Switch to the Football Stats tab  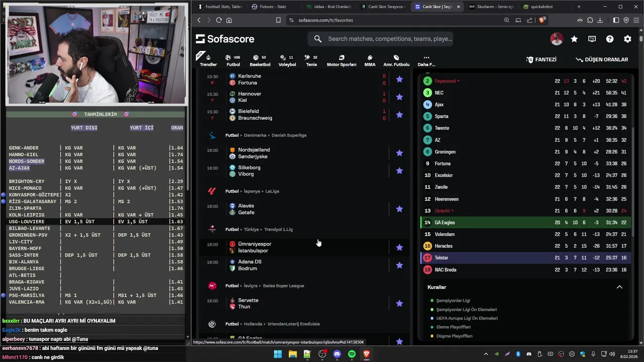click(220, 7)
